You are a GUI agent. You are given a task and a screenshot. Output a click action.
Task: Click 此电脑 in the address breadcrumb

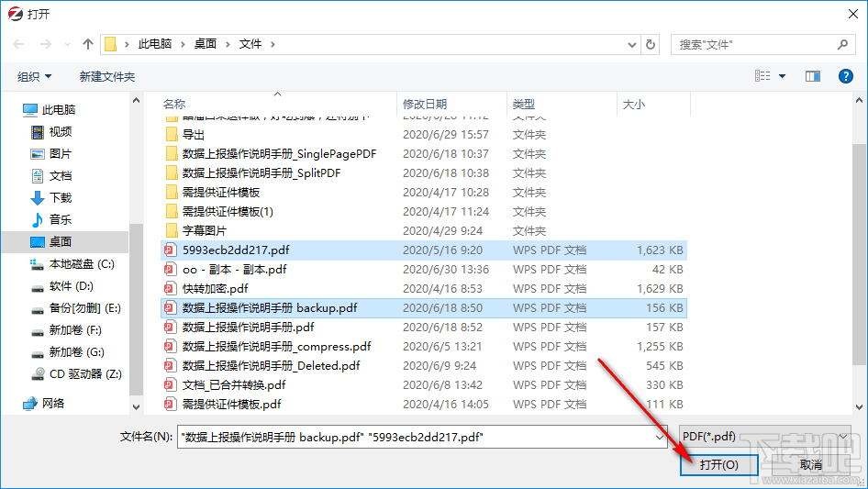155,44
